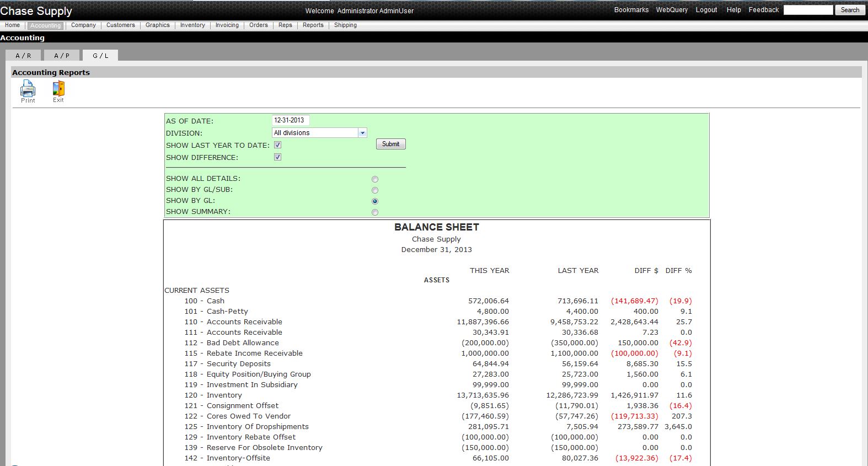Open the Bookmarks link
The width and height of the screenshot is (868, 466).
(631, 10)
